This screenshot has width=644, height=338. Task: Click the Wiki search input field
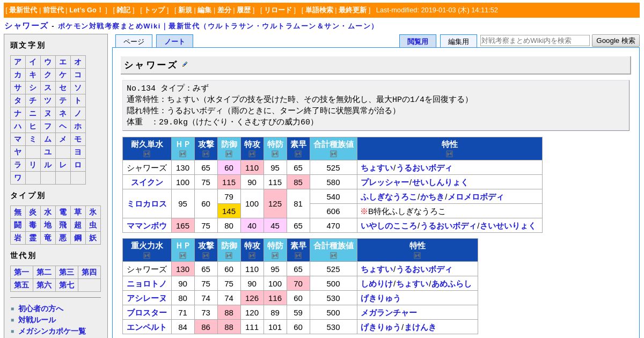click(x=535, y=40)
